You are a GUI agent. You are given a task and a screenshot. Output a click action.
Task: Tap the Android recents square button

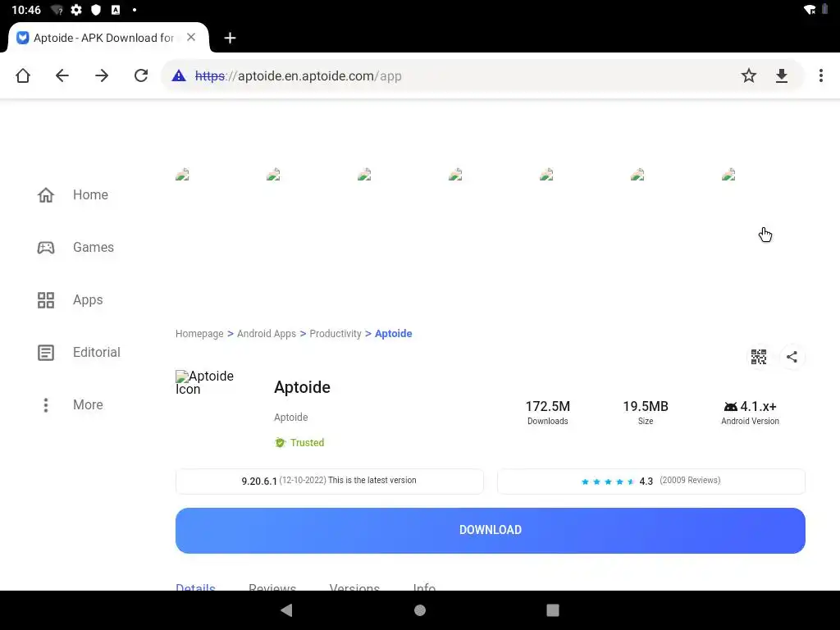pyautogui.click(x=553, y=610)
